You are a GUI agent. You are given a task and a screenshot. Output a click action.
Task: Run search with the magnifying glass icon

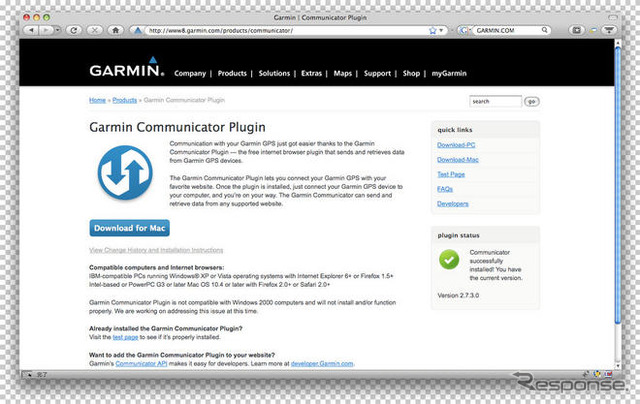tap(544, 30)
